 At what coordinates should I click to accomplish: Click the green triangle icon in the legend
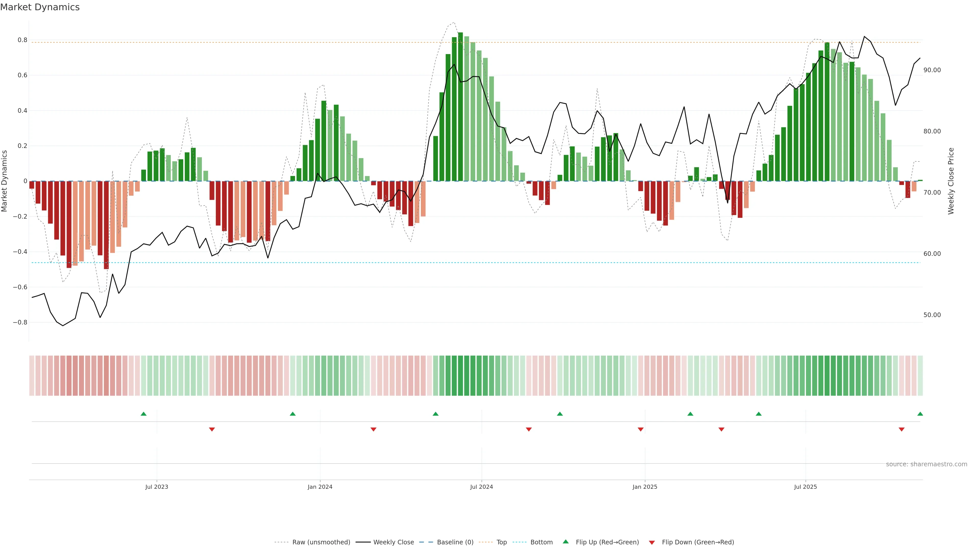pos(566,542)
